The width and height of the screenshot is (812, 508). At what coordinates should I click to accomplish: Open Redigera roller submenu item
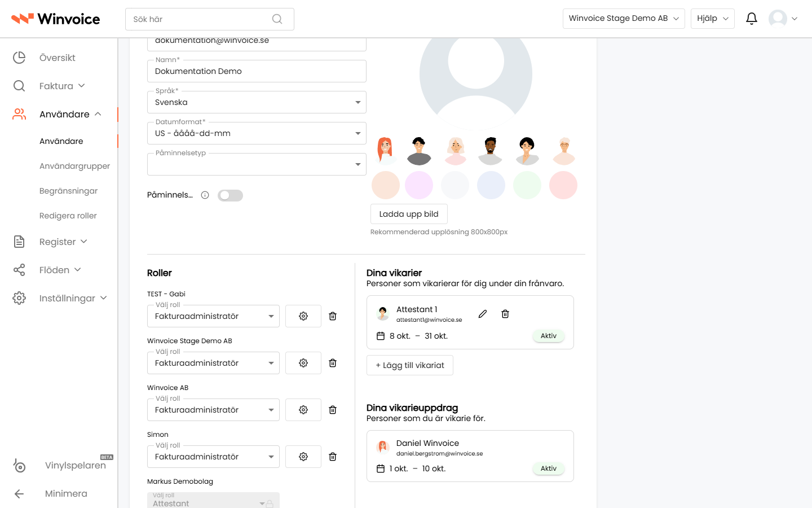pos(68,216)
